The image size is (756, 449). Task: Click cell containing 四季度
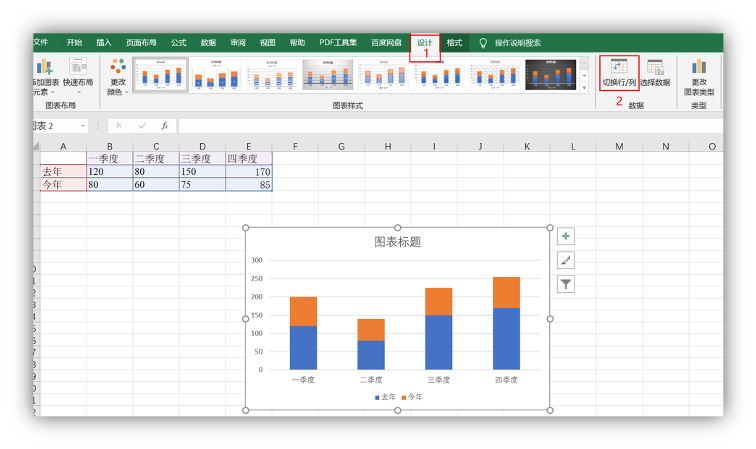point(248,158)
